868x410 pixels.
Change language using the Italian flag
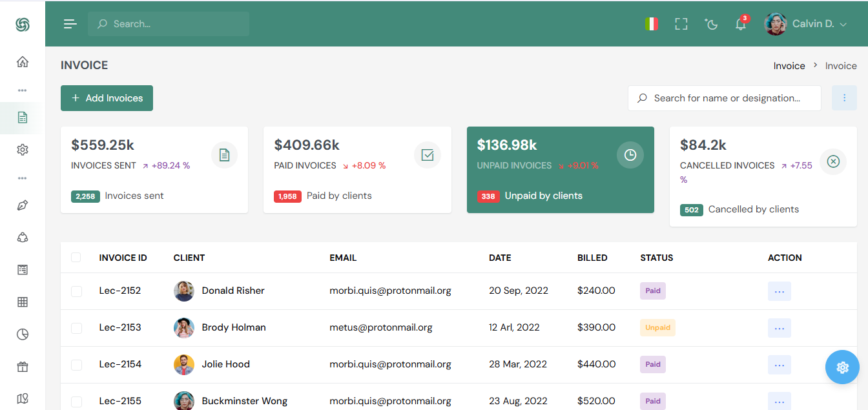[x=652, y=23]
